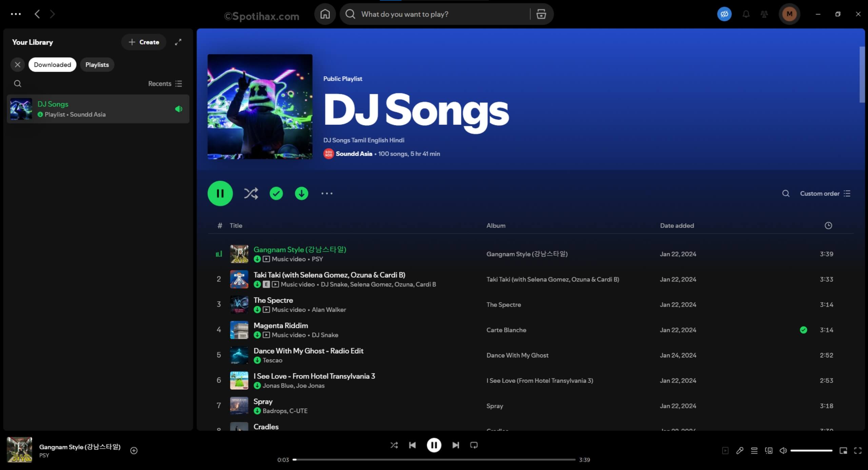Open Carte Blanche album link
The width and height of the screenshot is (868, 470).
tap(506, 330)
